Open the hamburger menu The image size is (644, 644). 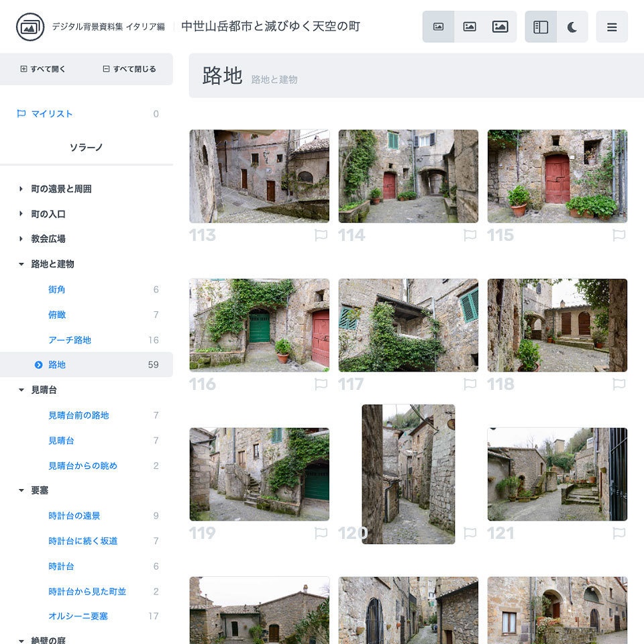pyautogui.click(x=612, y=27)
